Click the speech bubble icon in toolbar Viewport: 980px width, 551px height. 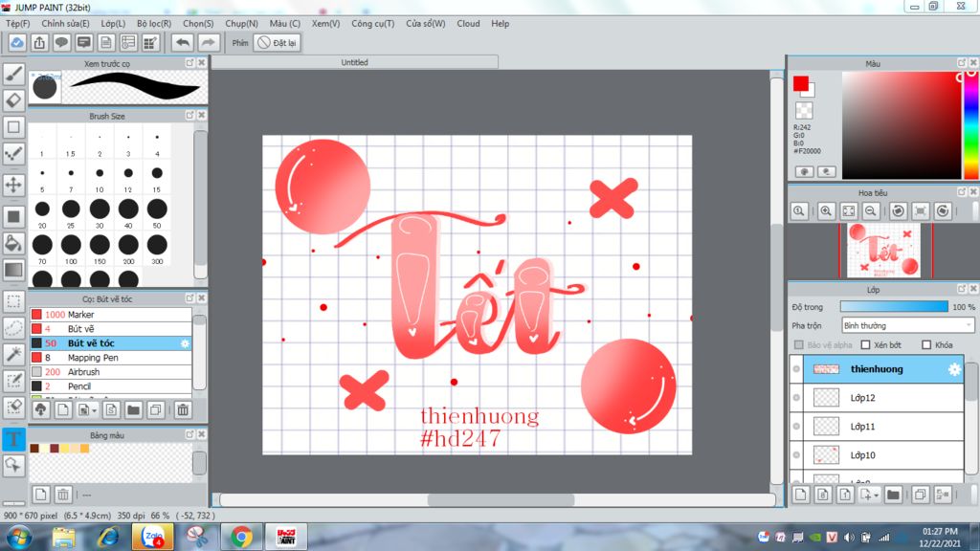pyautogui.click(x=61, y=42)
